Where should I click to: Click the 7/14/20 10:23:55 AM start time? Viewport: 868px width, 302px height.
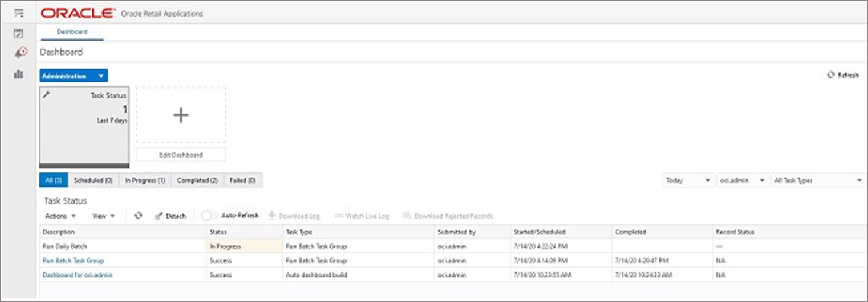543,275
